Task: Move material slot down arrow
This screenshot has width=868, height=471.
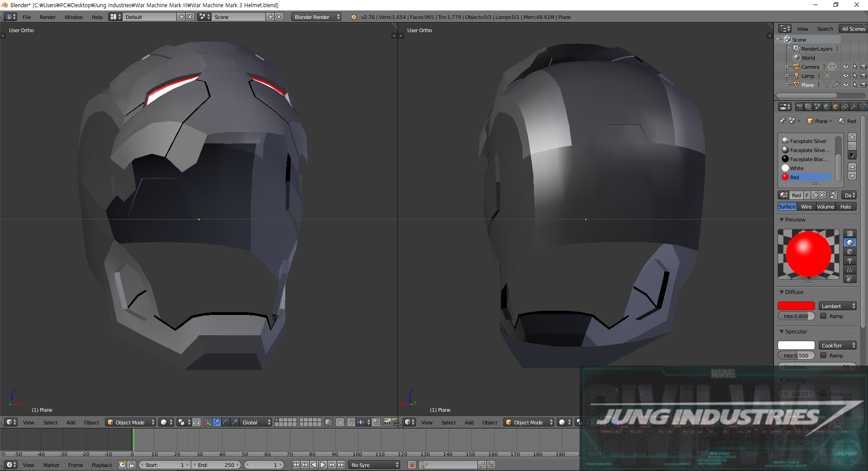Action: pos(852,176)
